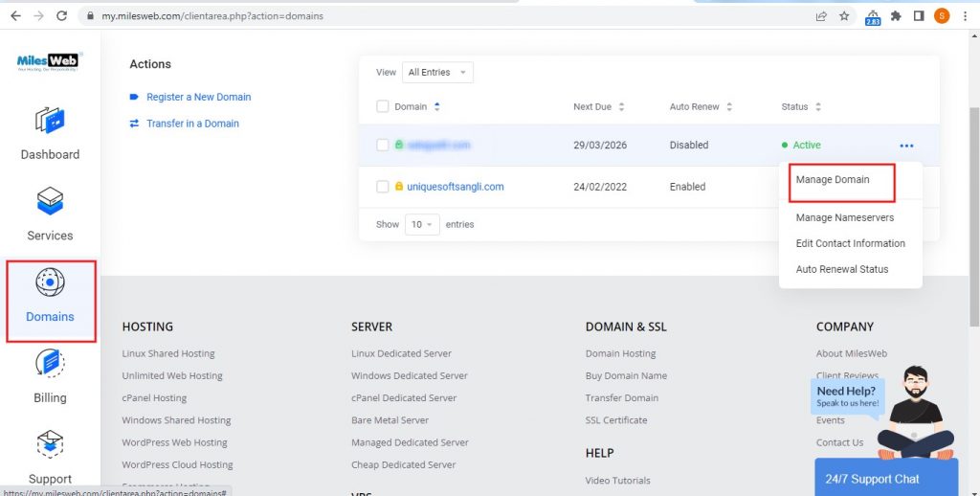Open the Show 10 entries dropdown
This screenshot has height=496, width=980.
coord(422,225)
